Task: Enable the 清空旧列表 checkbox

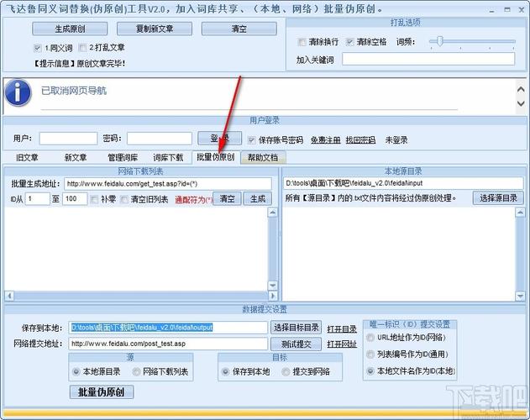Action: (124, 200)
